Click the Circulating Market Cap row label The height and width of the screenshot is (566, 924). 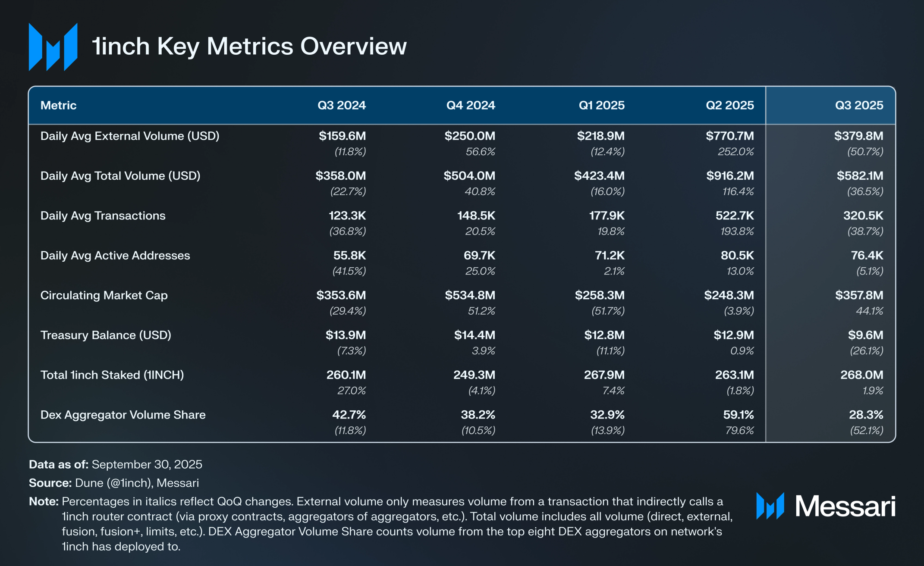pos(104,295)
